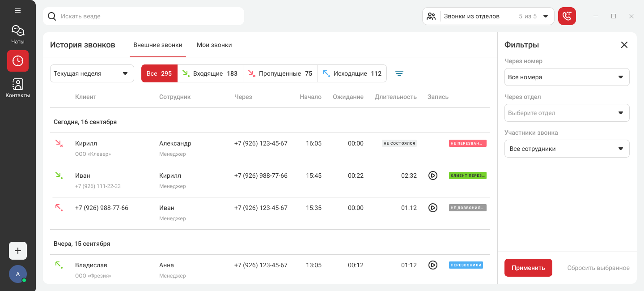
Task: Open call history clock icon in sidebar
Action: click(x=18, y=61)
